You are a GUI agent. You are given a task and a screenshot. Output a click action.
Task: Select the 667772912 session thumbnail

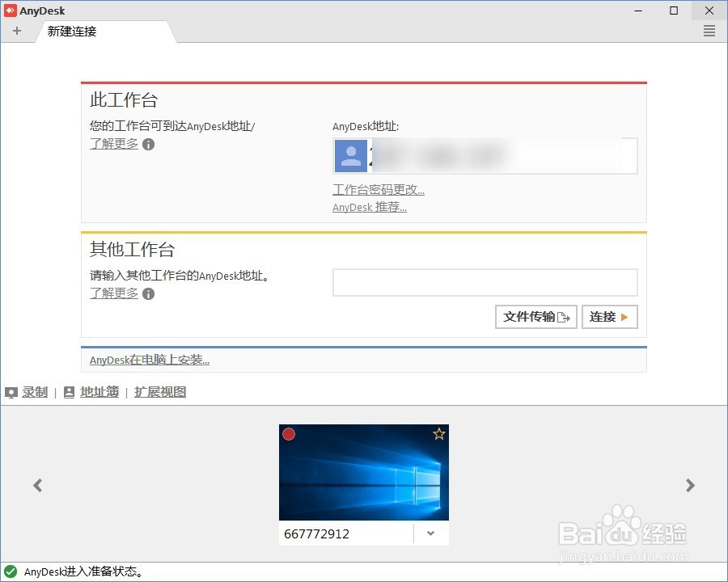[364, 472]
